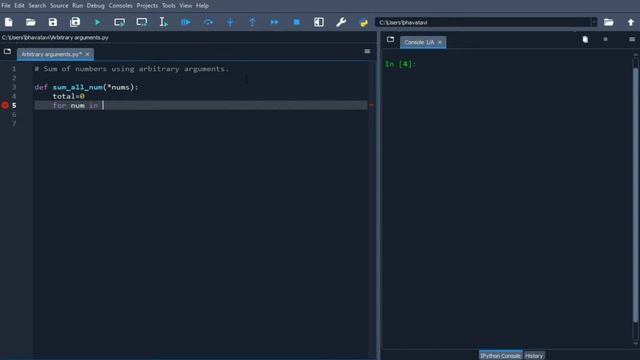640x360 pixels.
Task: Run the file with the green play icon
Action: click(x=97, y=22)
